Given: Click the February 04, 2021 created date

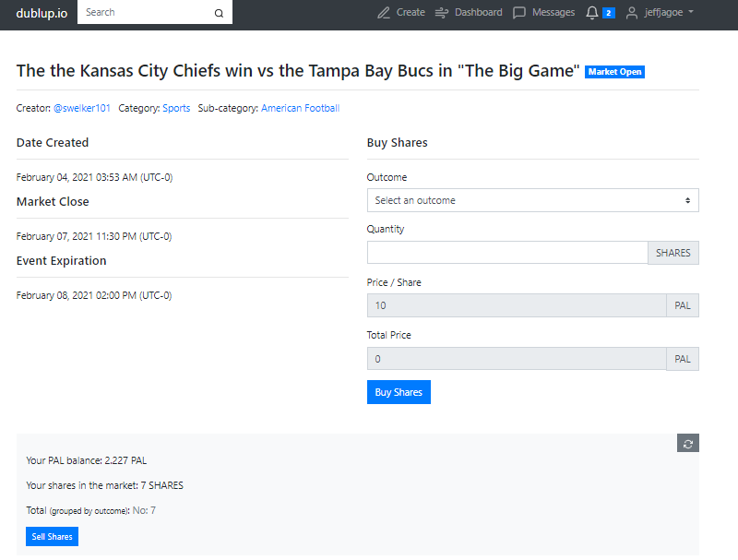Looking at the screenshot, I should pos(95,177).
